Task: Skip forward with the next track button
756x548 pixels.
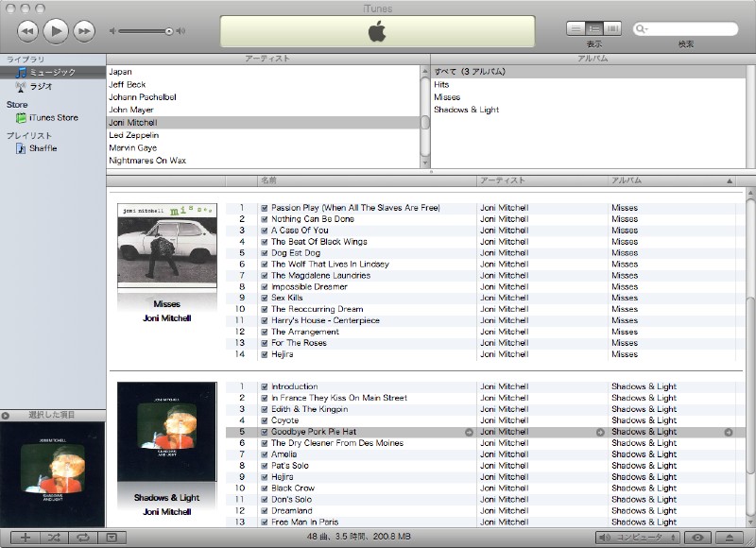Action: point(84,31)
